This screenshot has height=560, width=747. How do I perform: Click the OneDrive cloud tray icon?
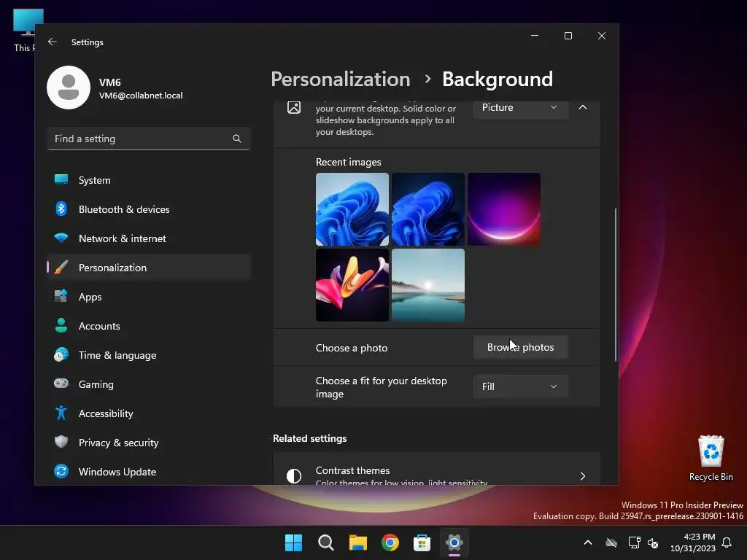pos(611,542)
